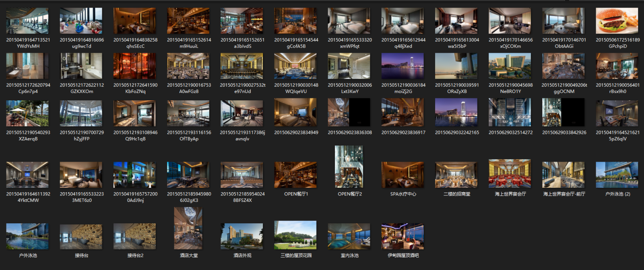Select the 室内泳池 indoor pool thumbnail

click(x=349, y=236)
